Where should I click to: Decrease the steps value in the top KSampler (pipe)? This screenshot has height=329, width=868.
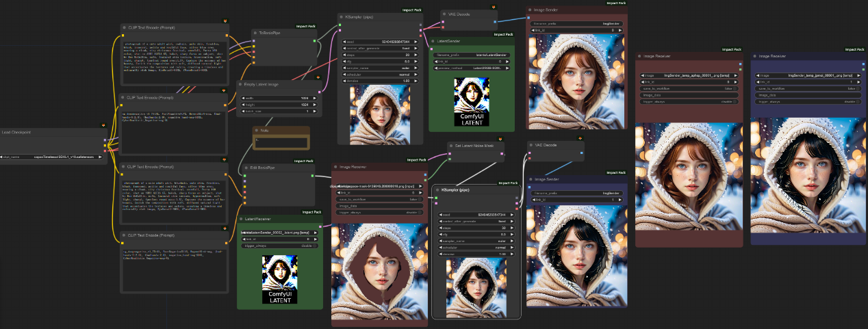(344, 55)
